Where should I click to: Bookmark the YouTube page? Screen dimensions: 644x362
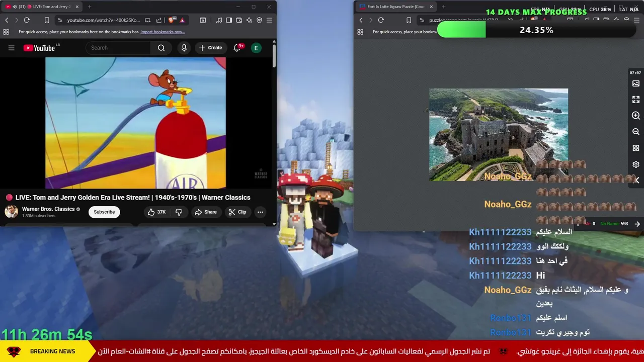point(47,20)
